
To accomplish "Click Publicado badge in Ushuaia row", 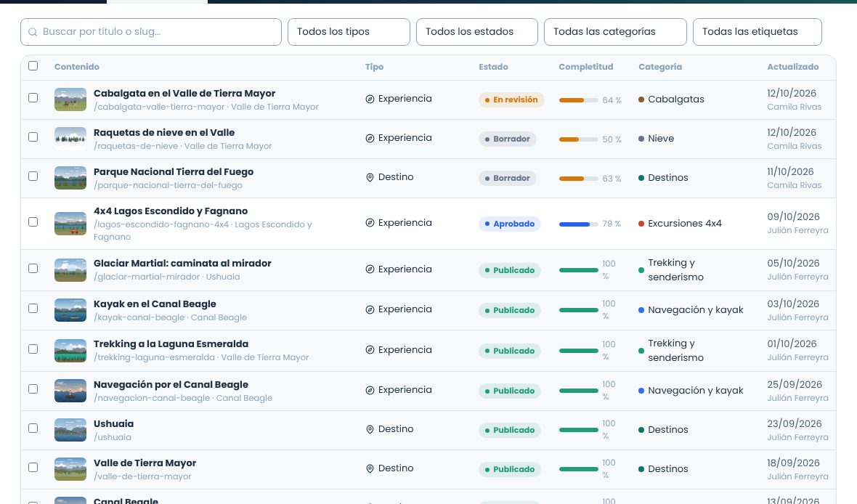I will point(509,430).
